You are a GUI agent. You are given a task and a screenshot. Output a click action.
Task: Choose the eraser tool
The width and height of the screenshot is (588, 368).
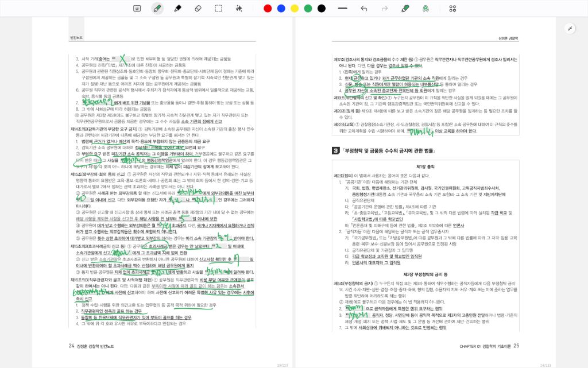(x=198, y=9)
